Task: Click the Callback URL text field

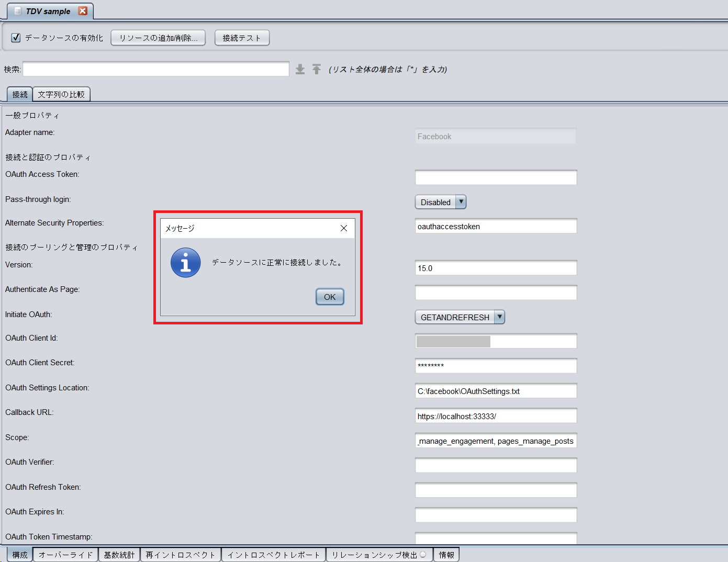Action: (496, 416)
